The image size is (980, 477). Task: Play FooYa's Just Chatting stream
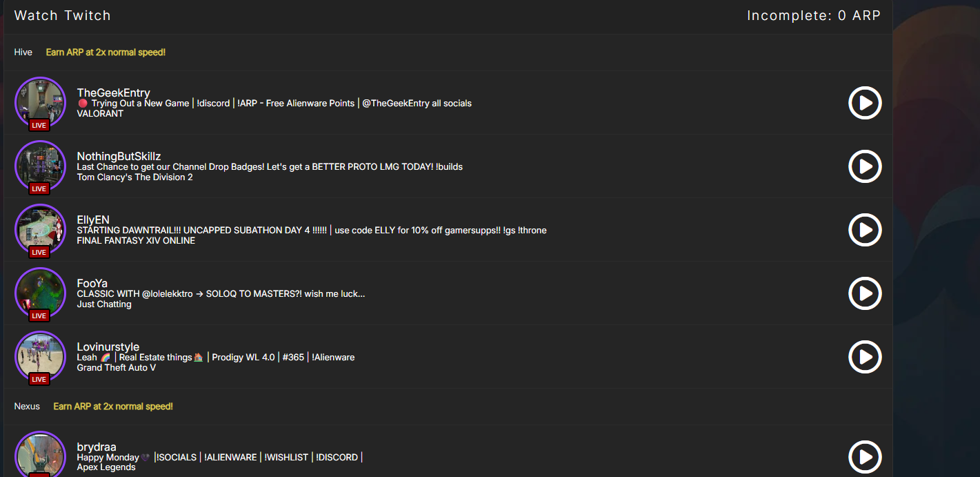865,293
